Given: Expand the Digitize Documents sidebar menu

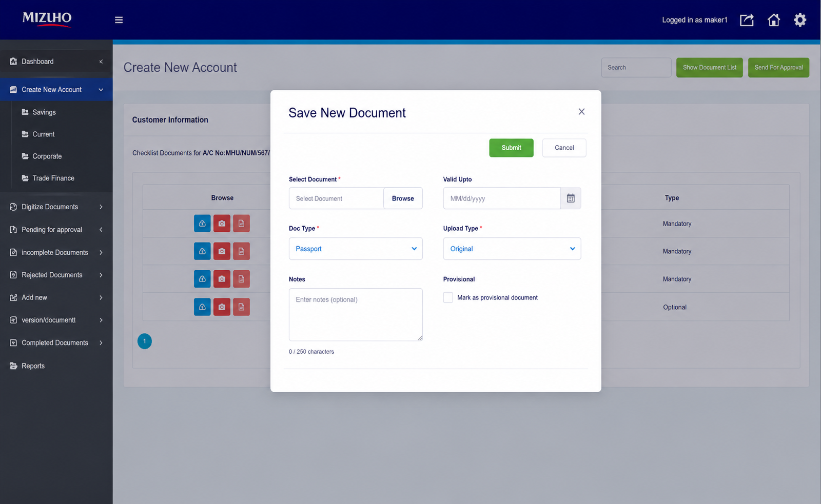Looking at the screenshot, I should click(56, 207).
